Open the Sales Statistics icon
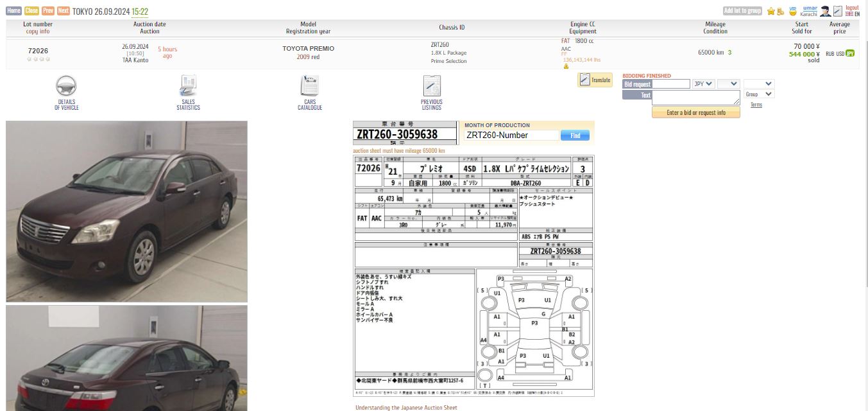Viewport: 868px width, 411px height. coord(188,87)
